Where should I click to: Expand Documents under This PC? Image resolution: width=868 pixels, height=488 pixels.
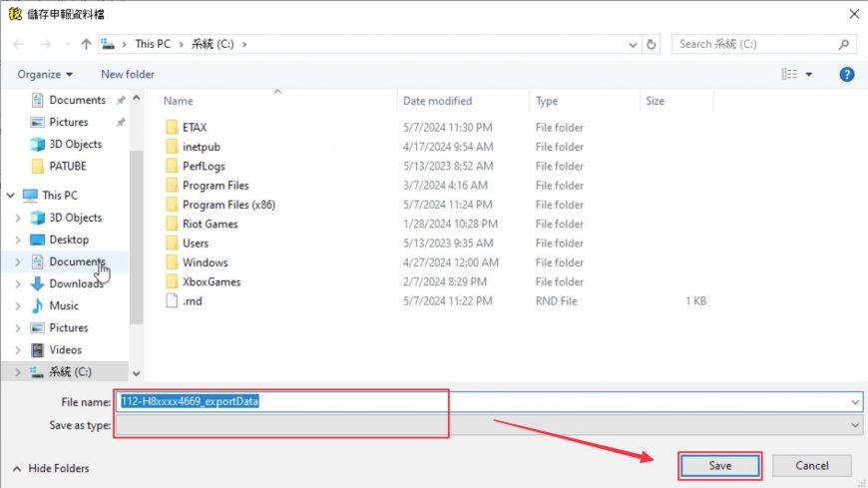(x=18, y=262)
